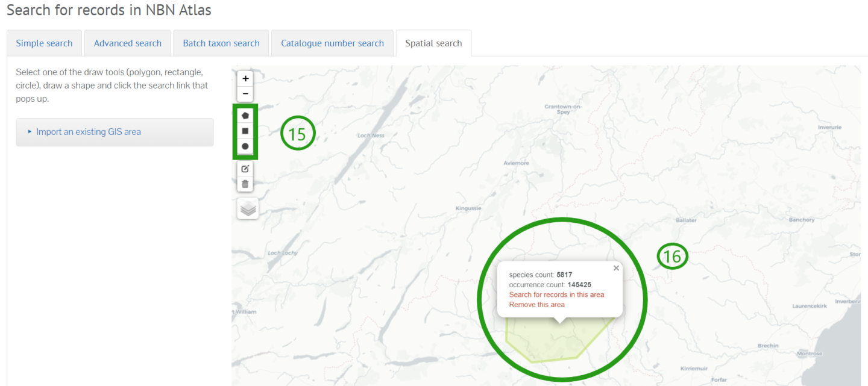The height and width of the screenshot is (386, 868).
Task: Open the map layers control
Action: pyautogui.click(x=247, y=208)
